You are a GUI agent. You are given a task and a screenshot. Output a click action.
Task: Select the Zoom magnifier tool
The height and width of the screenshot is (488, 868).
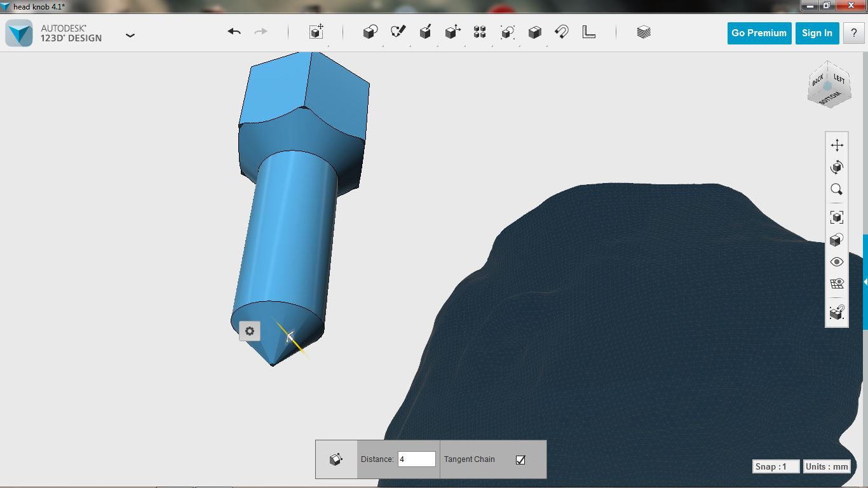837,189
